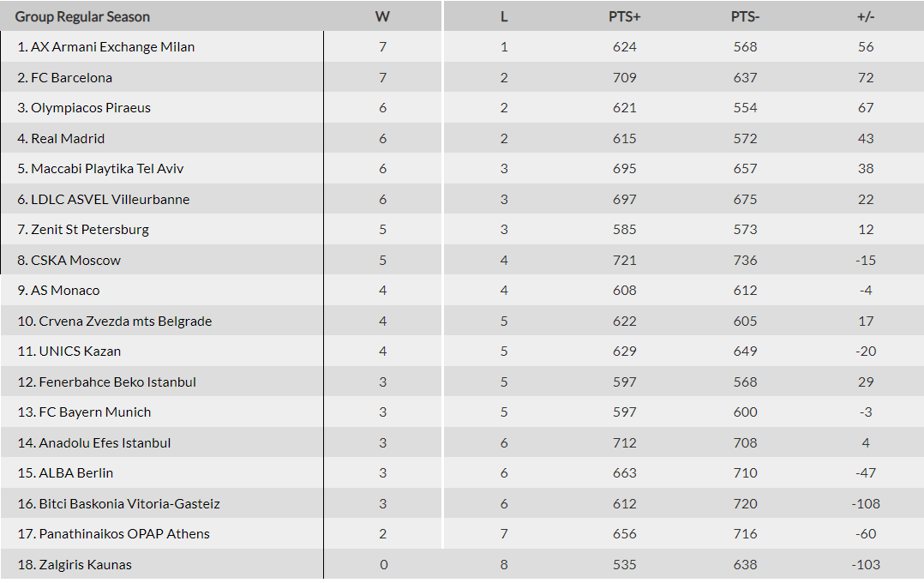Click AS Monaco in the table
924x583 pixels.
click(65, 291)
